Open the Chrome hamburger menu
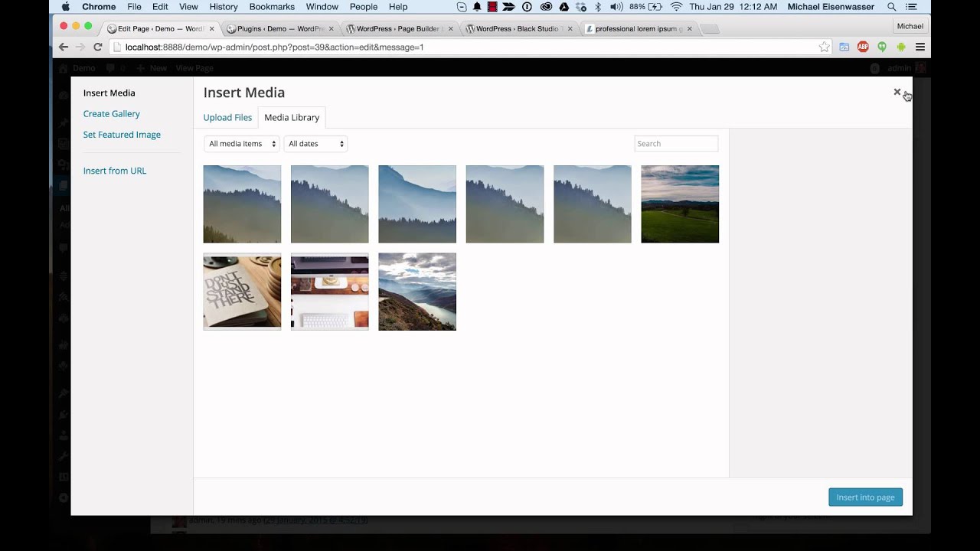Screen dimensions: 980x551 920,47
